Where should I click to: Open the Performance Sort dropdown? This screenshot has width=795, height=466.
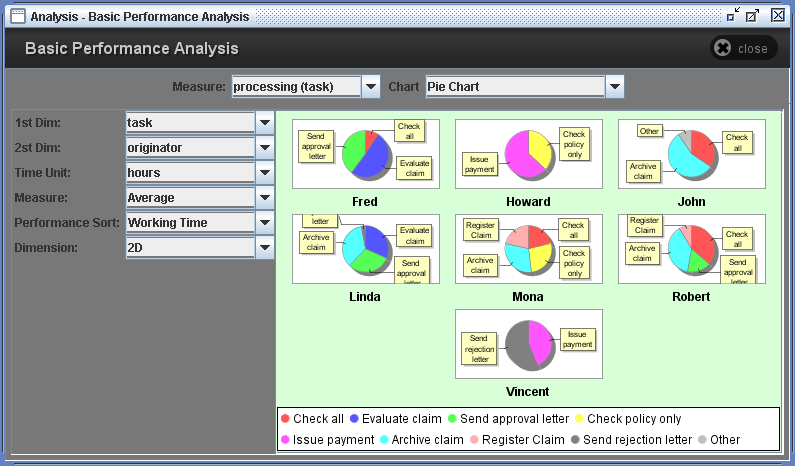[x=265, y=222]
